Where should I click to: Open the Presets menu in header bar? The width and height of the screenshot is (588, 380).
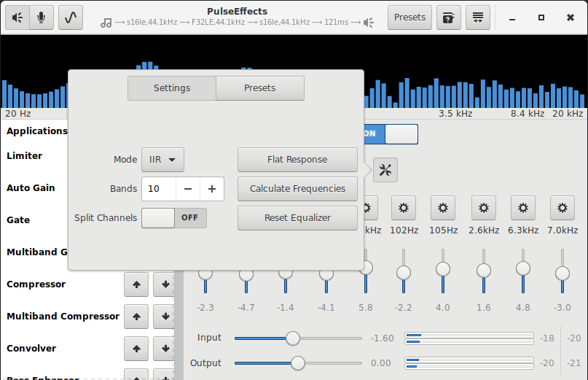point(410,18)
